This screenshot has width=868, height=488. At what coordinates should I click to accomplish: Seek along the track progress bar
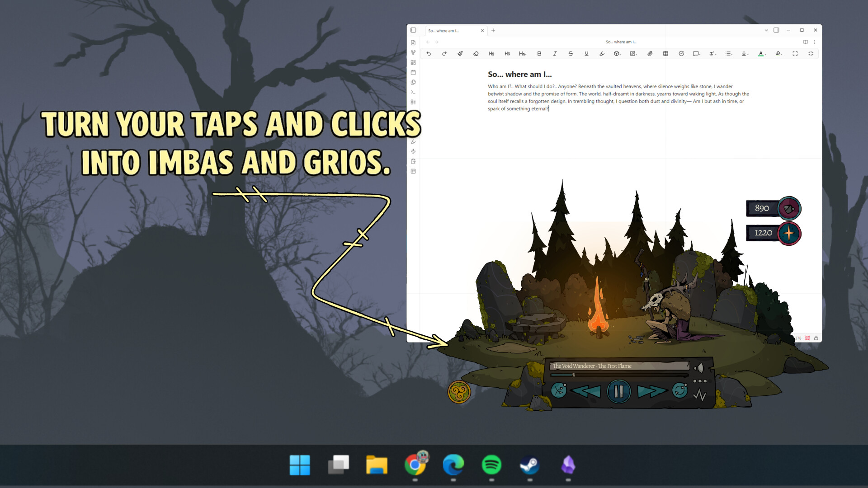click(x=618, y=375)
